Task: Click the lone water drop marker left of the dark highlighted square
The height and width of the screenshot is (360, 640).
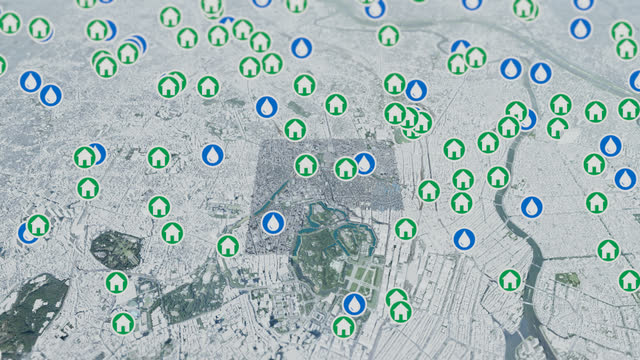Action: (213, 155)
